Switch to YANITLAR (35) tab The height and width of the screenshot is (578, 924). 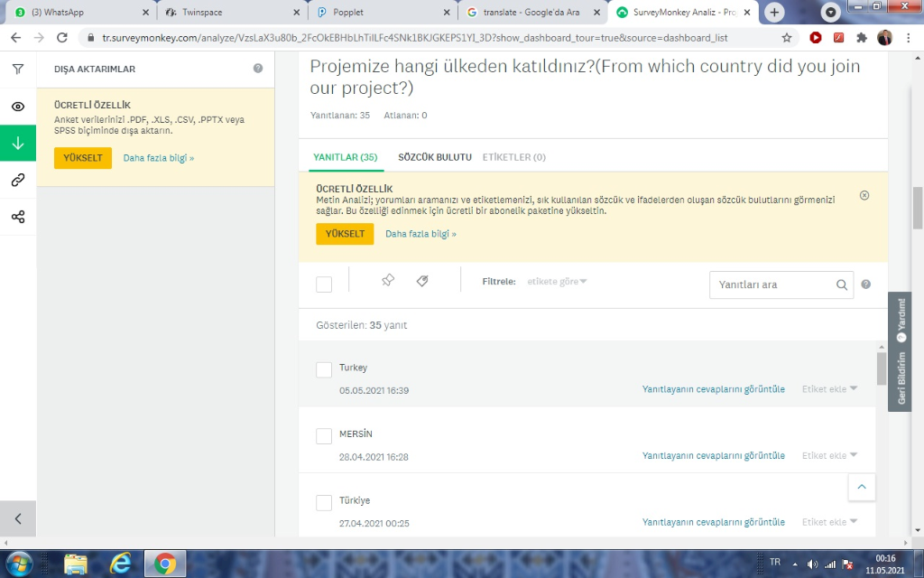point(346,157)
